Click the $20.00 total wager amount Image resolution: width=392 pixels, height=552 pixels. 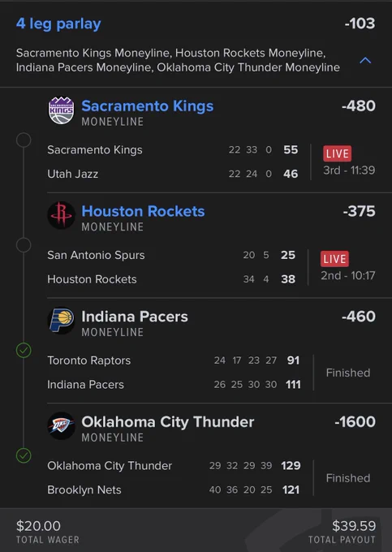[38, 526]
